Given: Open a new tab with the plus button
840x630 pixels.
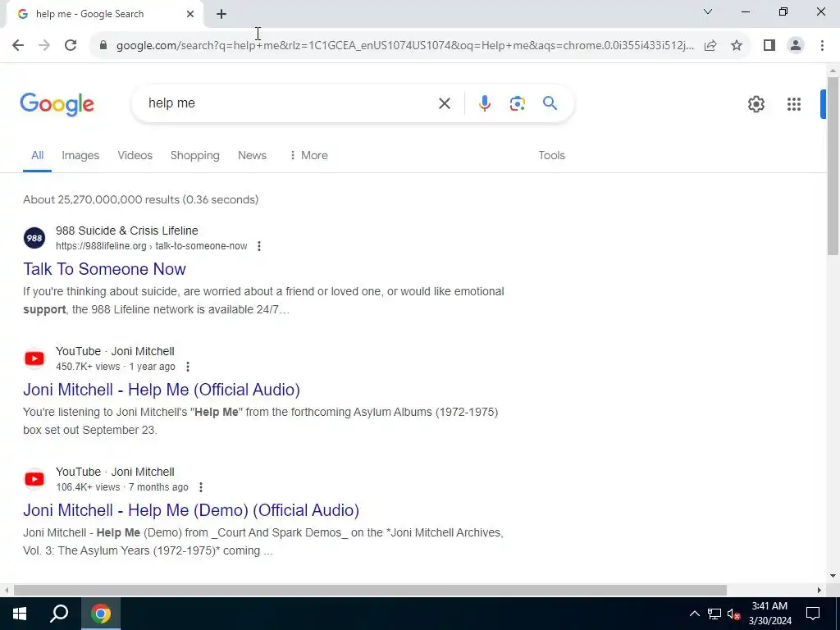Looking at the screenshot, I should (221, 15).
